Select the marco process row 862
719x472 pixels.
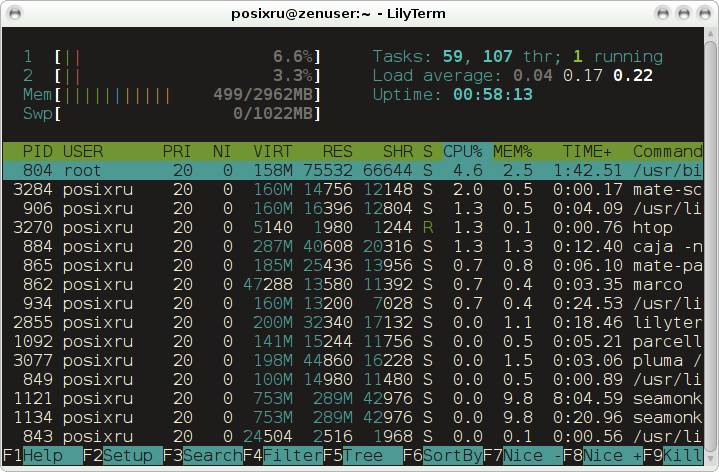point(353,284)
